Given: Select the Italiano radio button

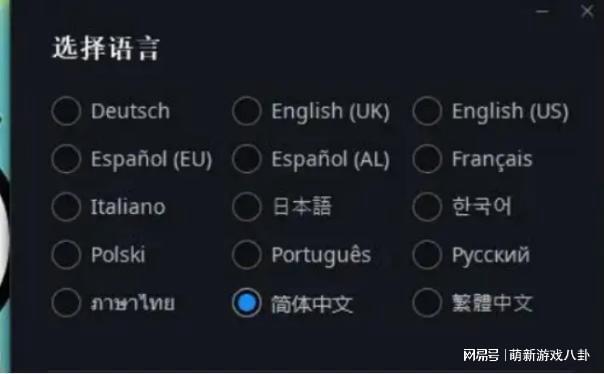Looking at the screenshot, I should (66, 207).
